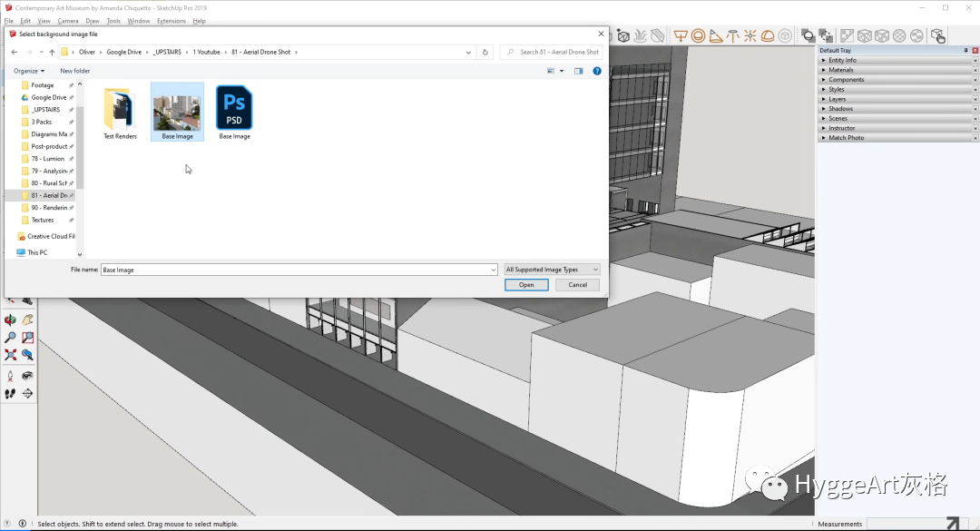
Task: Click the New folder button
Action: 75,71
